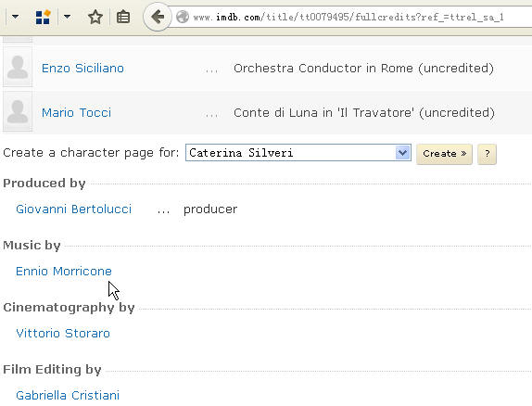The height and width of the screenshot is (406, 532).
Task: Click the globe site icon in address bar
Action: coord(183,17)
